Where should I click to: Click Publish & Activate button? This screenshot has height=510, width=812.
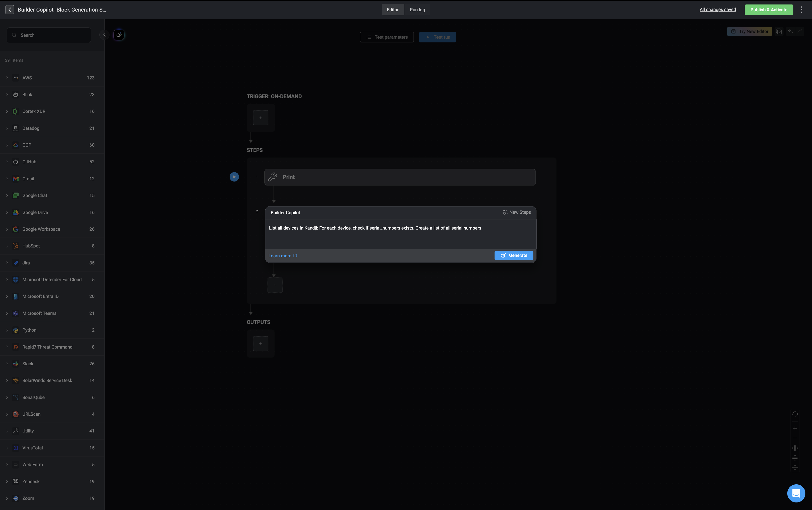(768, 9)
